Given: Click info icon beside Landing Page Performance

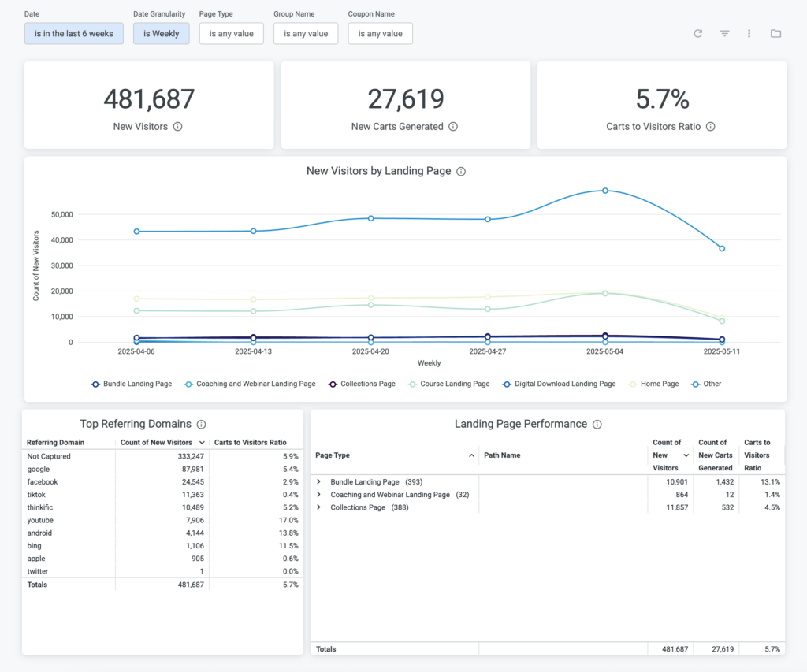Looking at the screenshot, I should tap(597, 425).
